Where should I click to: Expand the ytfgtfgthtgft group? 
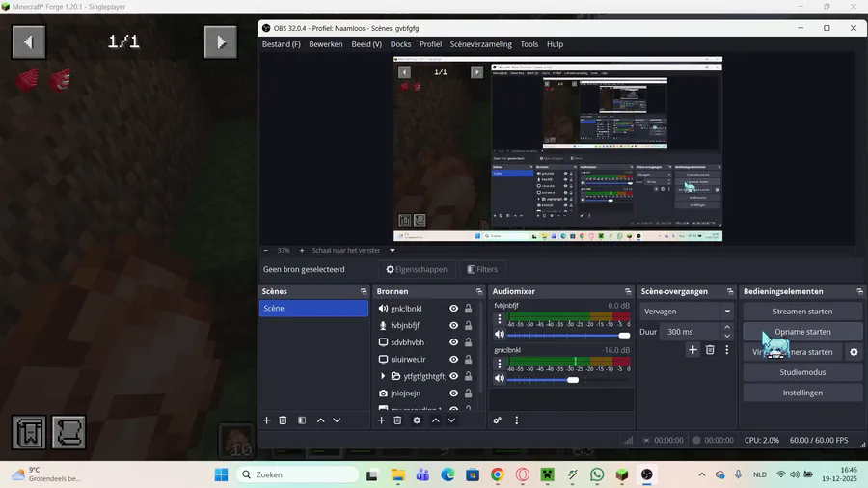pyautogui.click(x=383, y=376)
